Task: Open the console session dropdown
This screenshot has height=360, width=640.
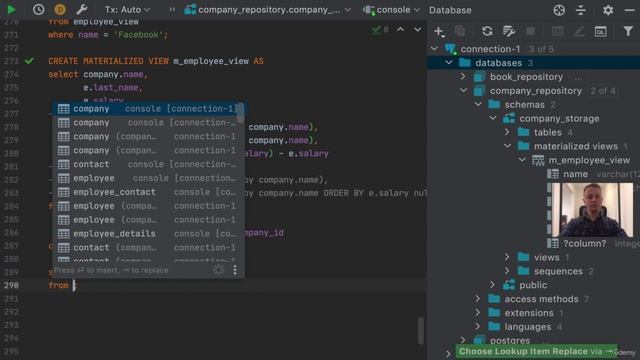Action: tap(391, 10)
